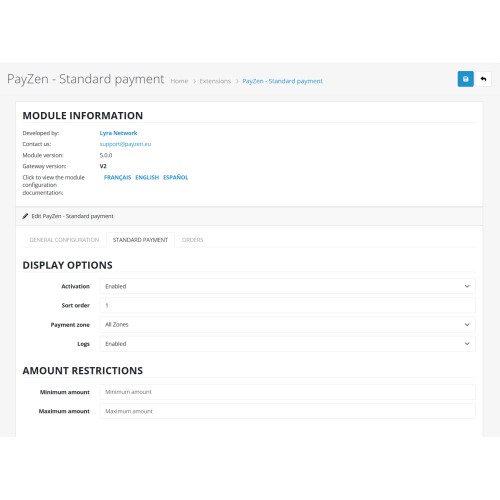Switch to the General Configuration tab
This screenshot has height=500, width=500.
64,240
